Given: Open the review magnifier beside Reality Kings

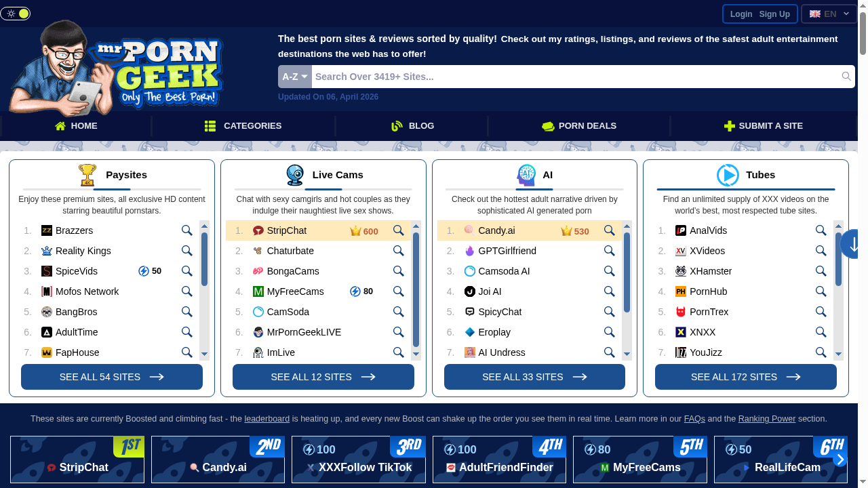Looking at the screenshot, I should (186, 251).
